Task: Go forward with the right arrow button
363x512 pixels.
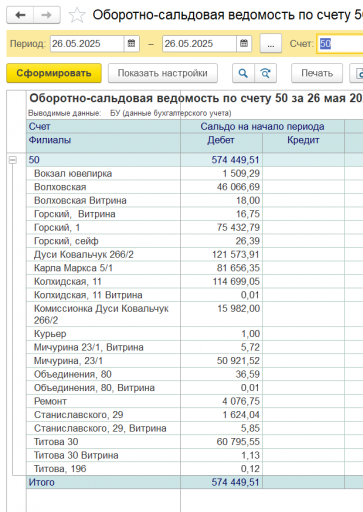Action: [x=47, y=15]
